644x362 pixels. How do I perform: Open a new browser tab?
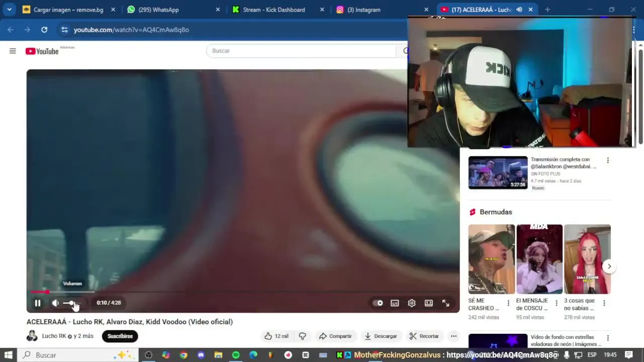click(x=547, y=10)
